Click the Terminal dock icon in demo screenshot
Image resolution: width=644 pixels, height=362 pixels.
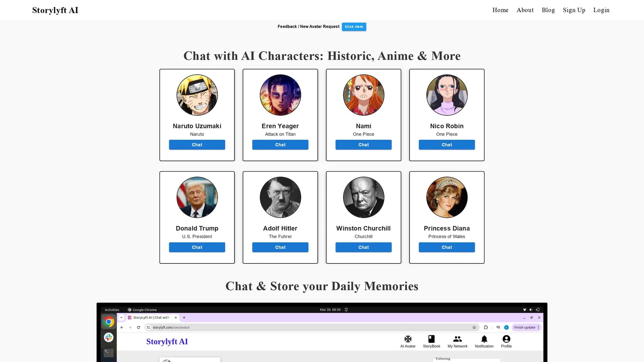[108, 353]
